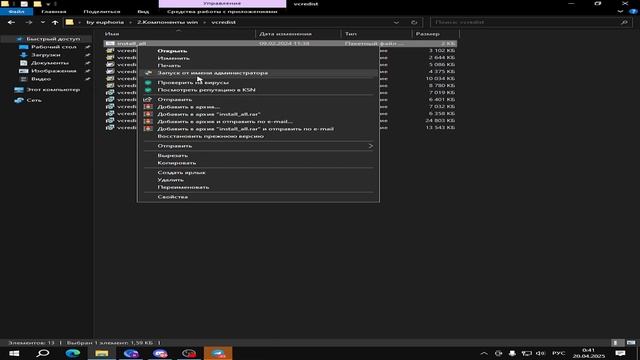Launch Microsoft Edge from taskbar
The height and width of the screenshot is (360, 640).
point(73,353)
